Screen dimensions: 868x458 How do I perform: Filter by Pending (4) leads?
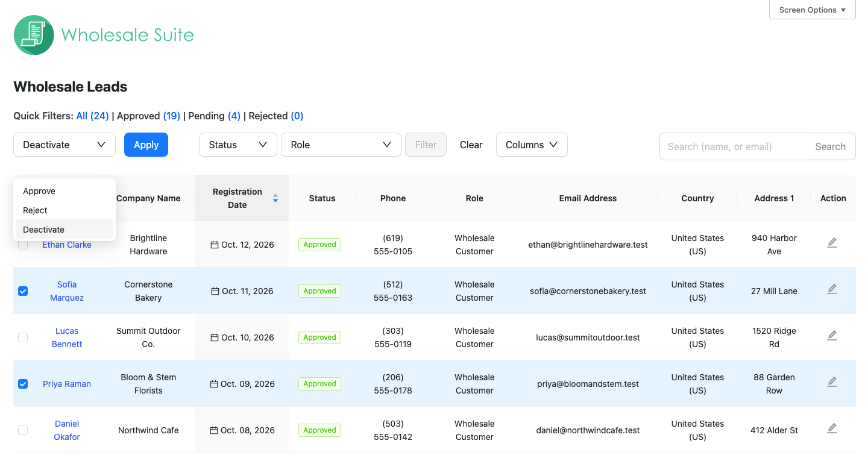(213, 116)
